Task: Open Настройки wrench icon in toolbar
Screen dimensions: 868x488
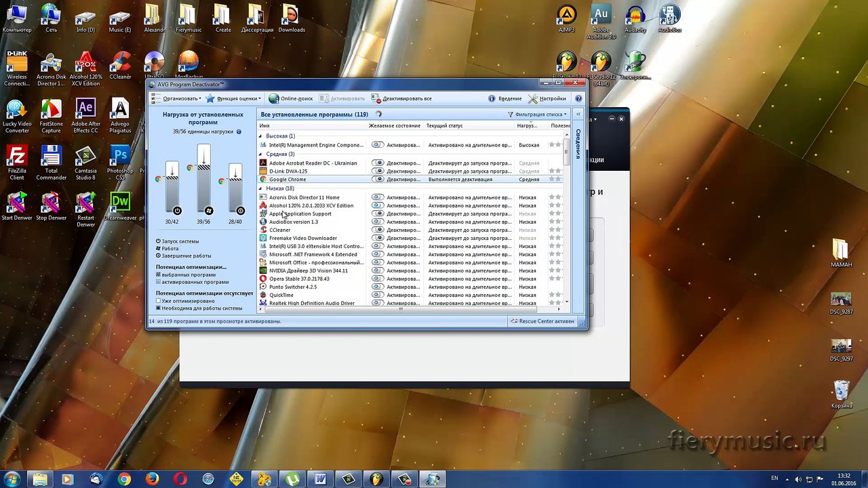Action: [x=533, y=99]
